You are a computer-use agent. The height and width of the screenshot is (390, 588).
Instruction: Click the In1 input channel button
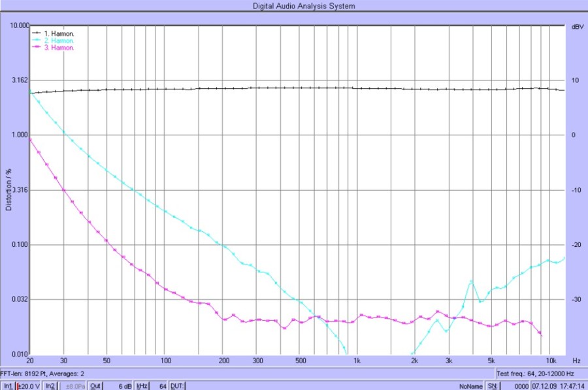pyautogui.click(x=8, y=385)
